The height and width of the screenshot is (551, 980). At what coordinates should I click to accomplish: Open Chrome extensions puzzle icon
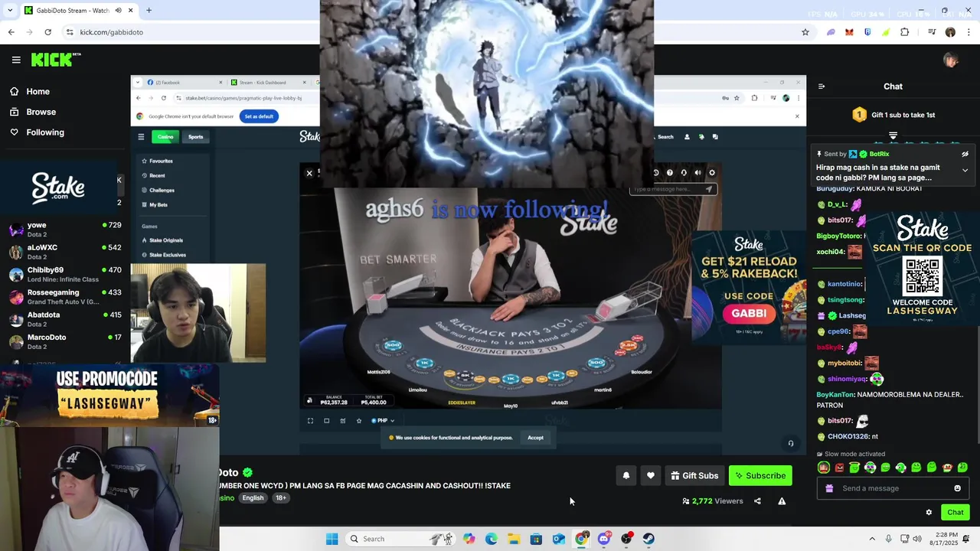coord(904,32)
